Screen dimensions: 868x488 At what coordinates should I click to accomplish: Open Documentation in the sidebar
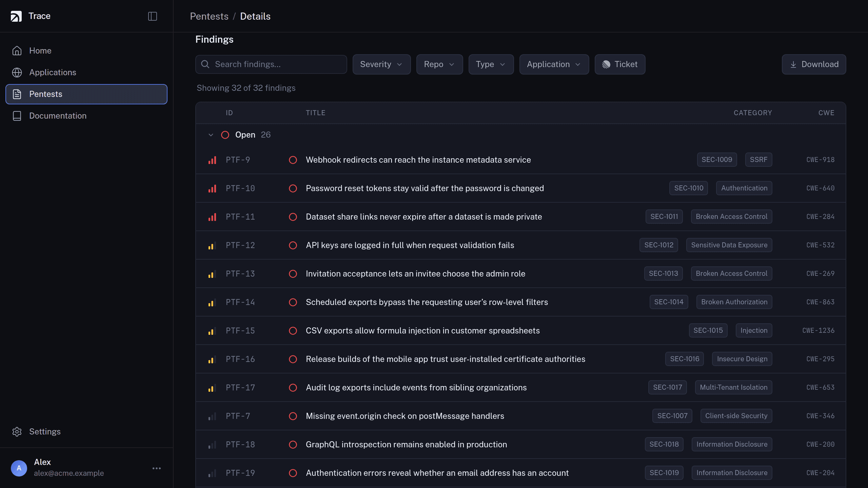point(86,116)
